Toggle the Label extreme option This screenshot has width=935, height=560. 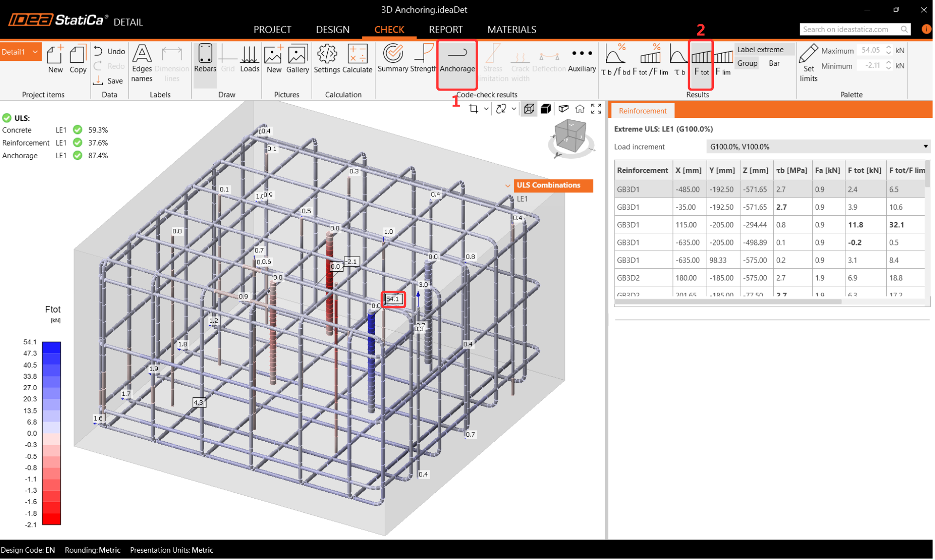point(760,49)
